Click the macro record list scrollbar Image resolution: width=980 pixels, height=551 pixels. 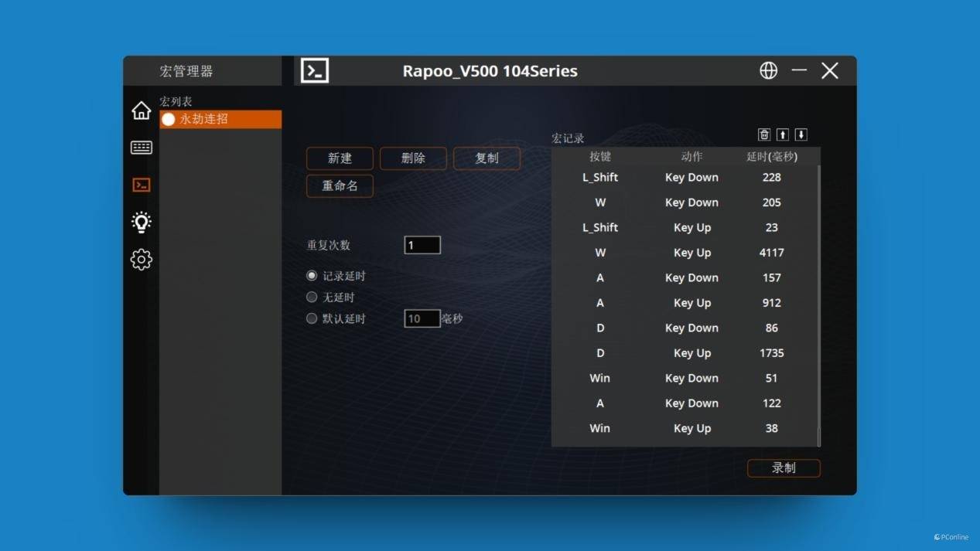tap(818, 305)
